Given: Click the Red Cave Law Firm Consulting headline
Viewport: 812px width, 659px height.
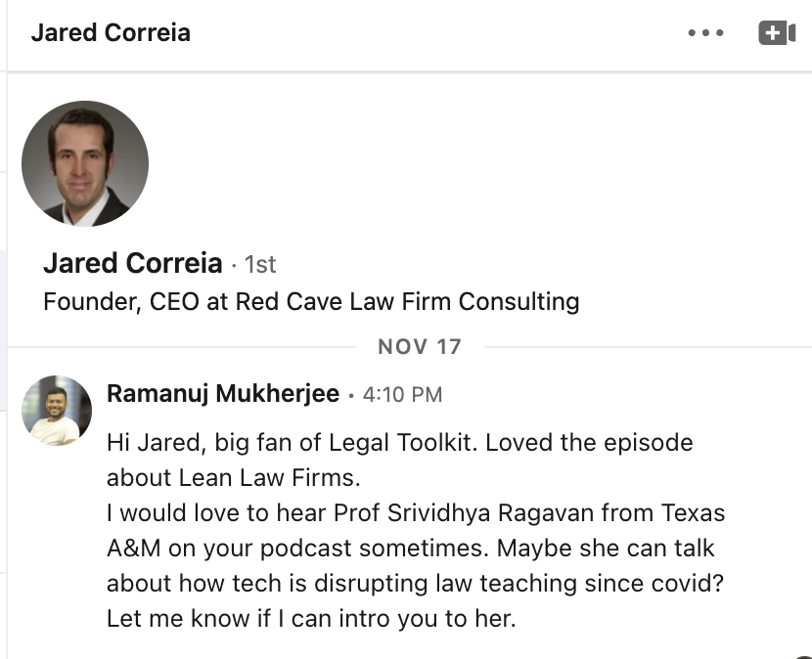Looking at the screenshot, I should point(311,301).
